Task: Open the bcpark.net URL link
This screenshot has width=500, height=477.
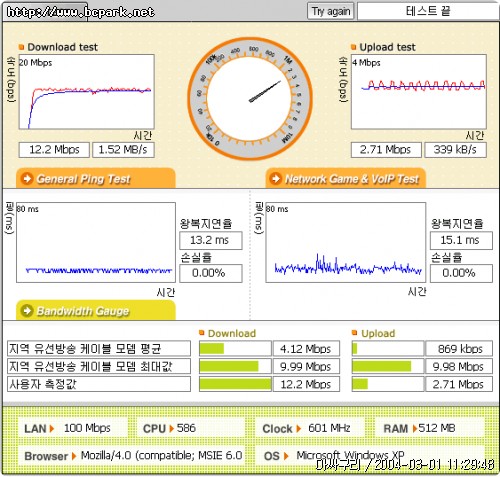Action: tap(80, 12)
